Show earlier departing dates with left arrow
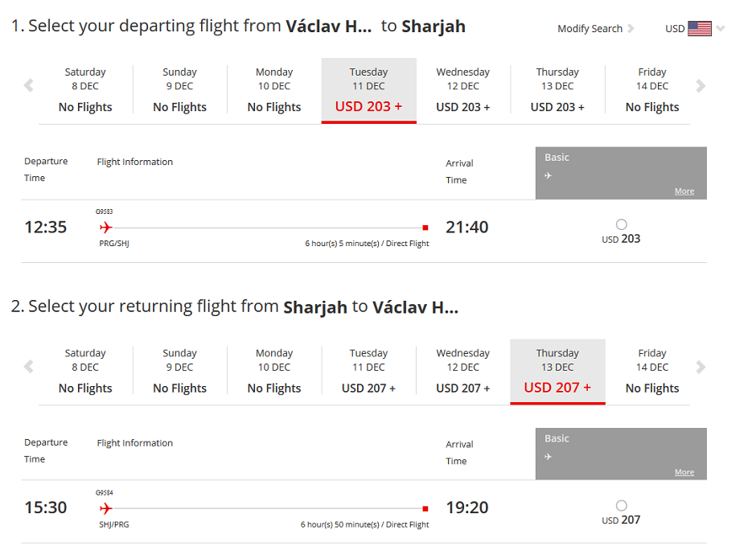Viewport: 756px width, 559px height. point(28,86)
